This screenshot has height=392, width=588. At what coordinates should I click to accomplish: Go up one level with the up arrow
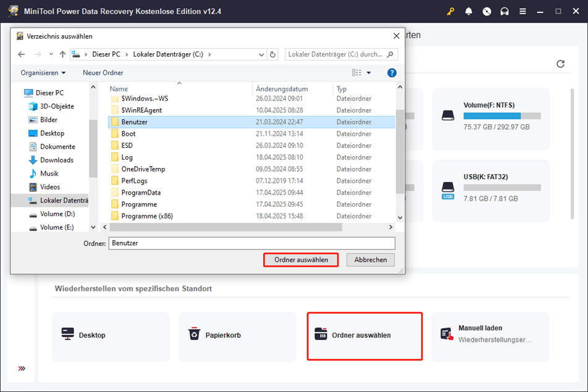(x=62, y=54)
